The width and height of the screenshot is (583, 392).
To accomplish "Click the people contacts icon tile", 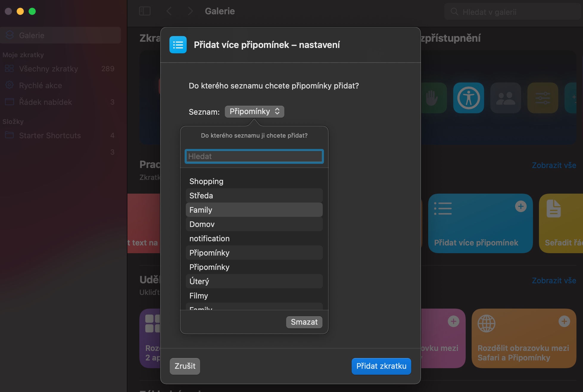I will [x=505, y=98].
